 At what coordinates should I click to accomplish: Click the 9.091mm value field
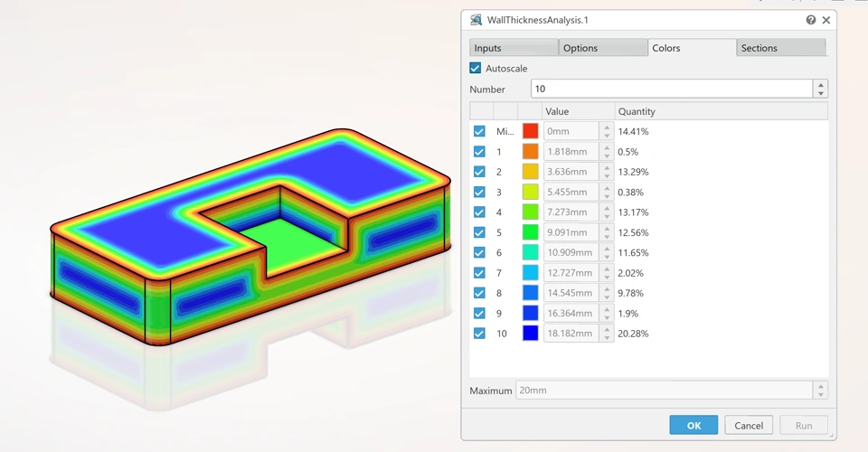[x=571, y=232]
